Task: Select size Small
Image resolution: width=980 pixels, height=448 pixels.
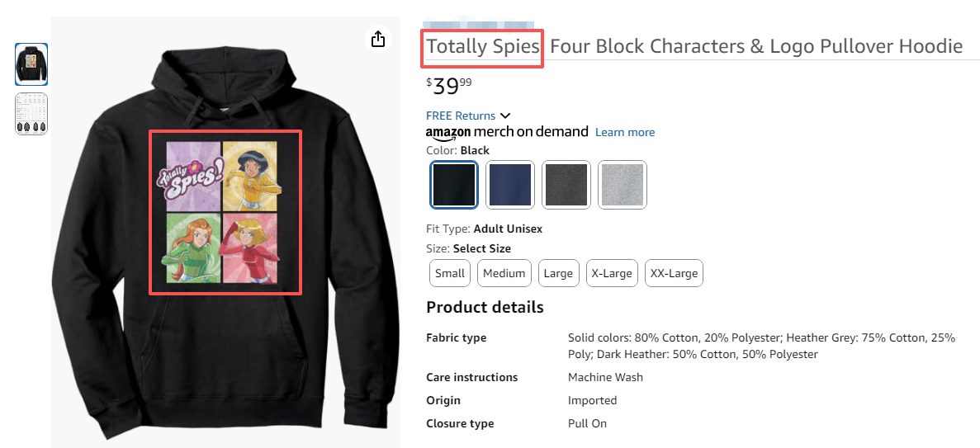Action: [450, 273]
